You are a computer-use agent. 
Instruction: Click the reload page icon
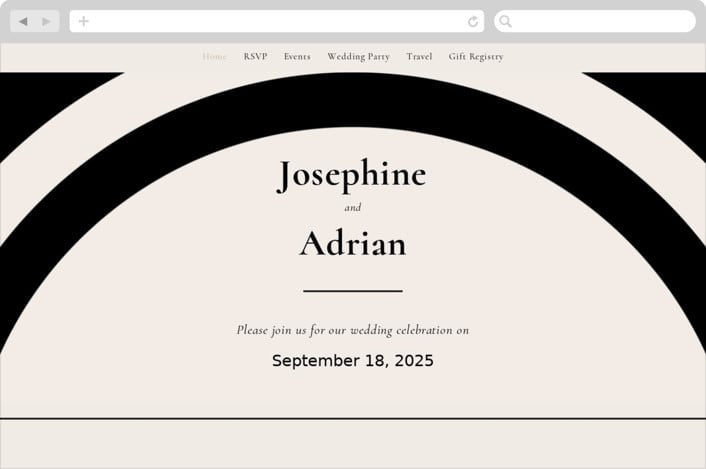[x=473, y=21]
